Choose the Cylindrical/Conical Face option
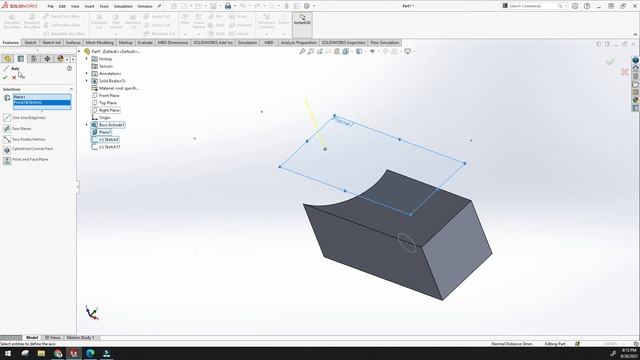The width and height of the screenshot is (640, 360). pyautogui.click(x=28, y=149)
